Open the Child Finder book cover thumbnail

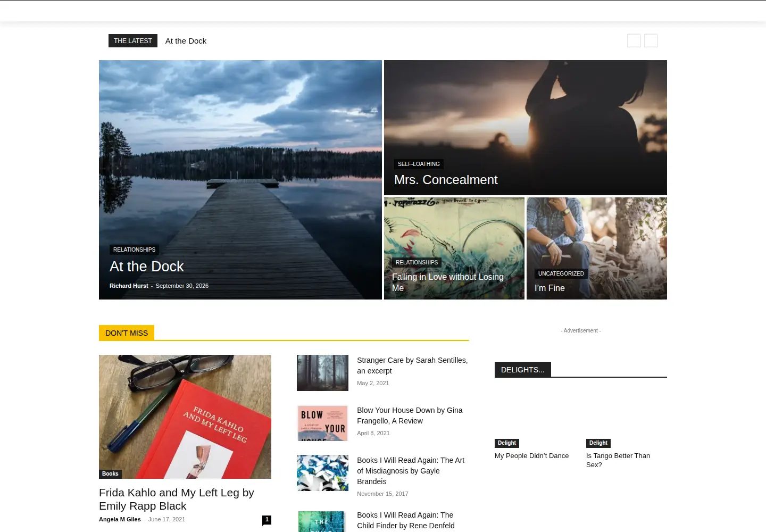pos(322,522)
